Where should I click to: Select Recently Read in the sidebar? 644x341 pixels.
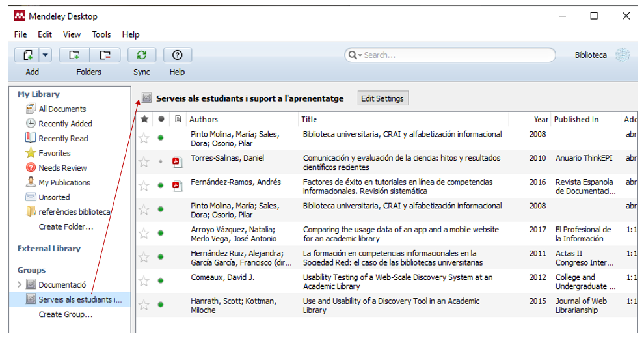(x=63, y=139)
